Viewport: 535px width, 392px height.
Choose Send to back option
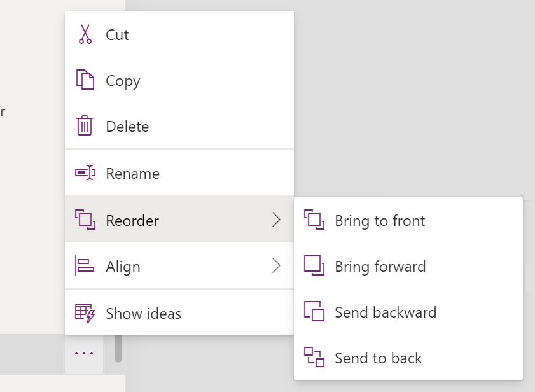tap(378, 358)
